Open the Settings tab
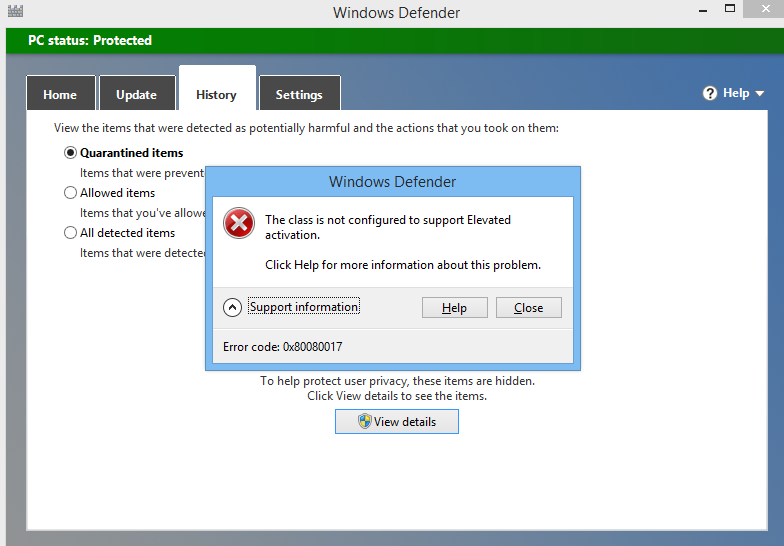This screenshot has width=784, height=546. click(300, 93)
